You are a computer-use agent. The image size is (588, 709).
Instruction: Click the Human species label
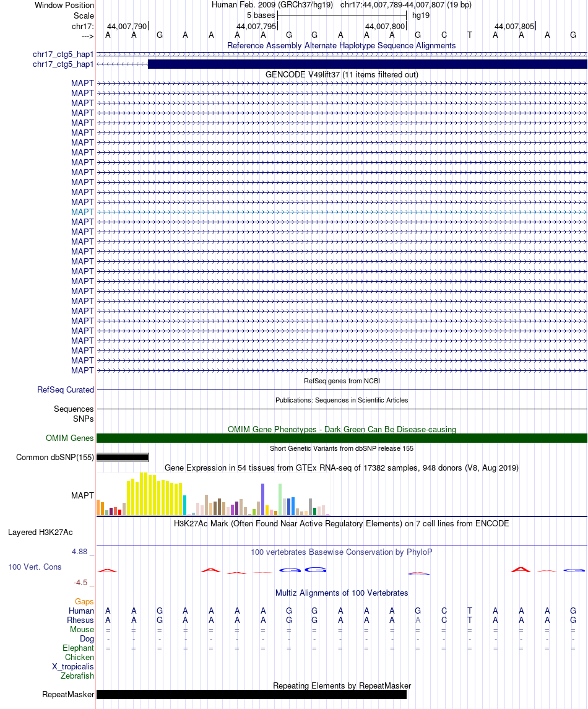(81, 611)
